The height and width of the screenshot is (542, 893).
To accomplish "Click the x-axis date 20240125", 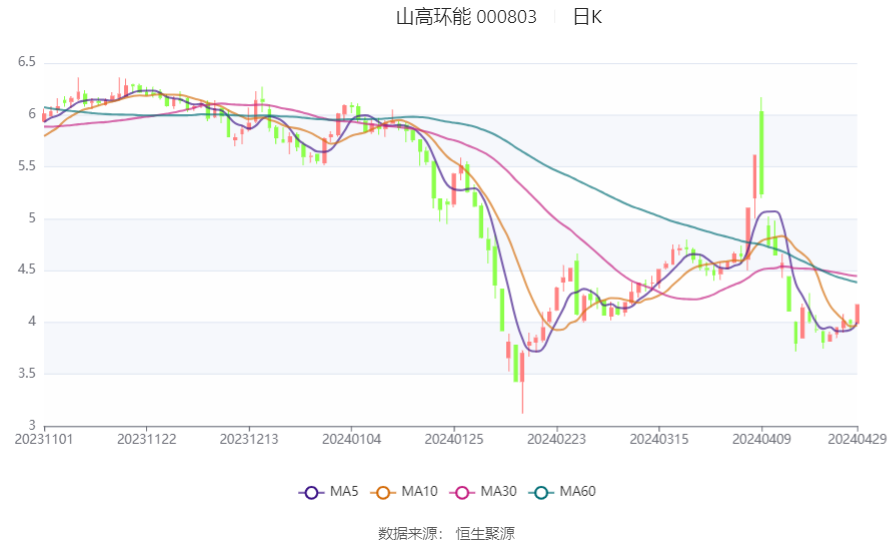I will (454, 440).
